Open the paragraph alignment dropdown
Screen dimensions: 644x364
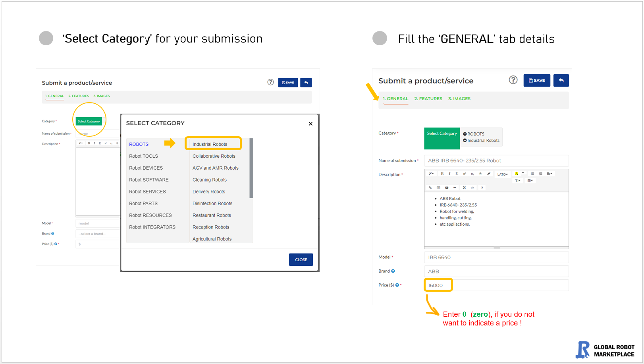(x=550, y=174)
